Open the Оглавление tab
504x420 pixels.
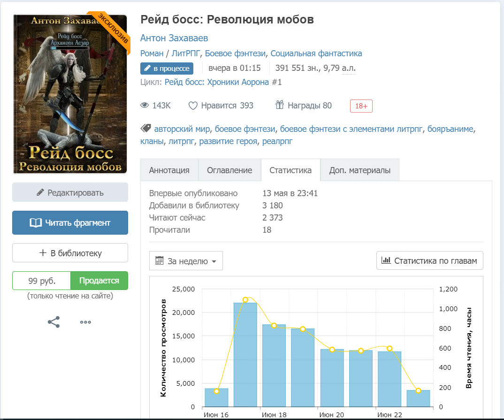coord(229,170)
